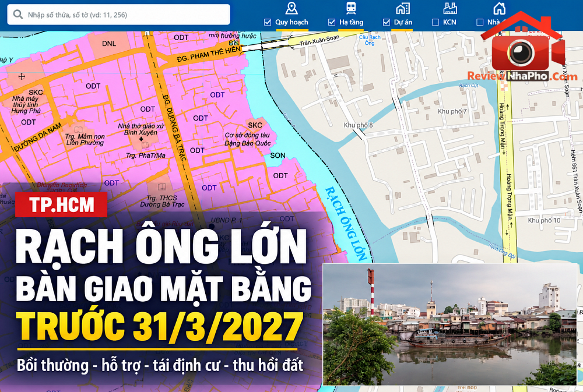Image resolution: width=583 pixels, height=392 pixels.
Task: Enable the KCN checkbox
Action: (436, 22)
